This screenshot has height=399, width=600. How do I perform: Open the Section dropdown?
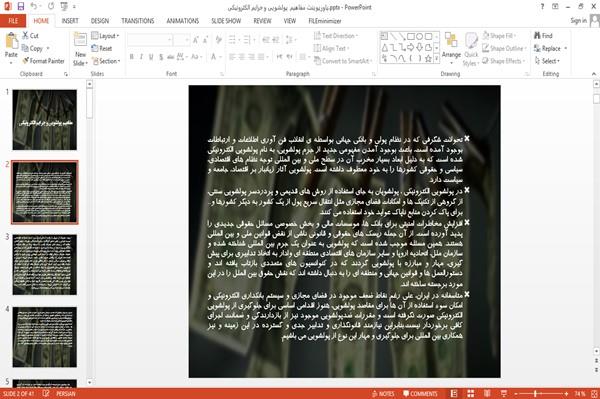coord(106,61)
